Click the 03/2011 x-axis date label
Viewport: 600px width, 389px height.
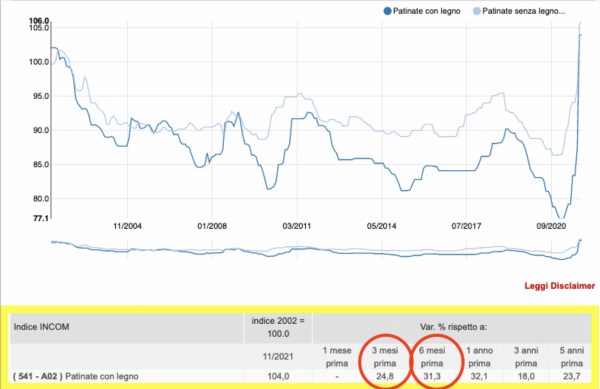click(x=297, y=226)
